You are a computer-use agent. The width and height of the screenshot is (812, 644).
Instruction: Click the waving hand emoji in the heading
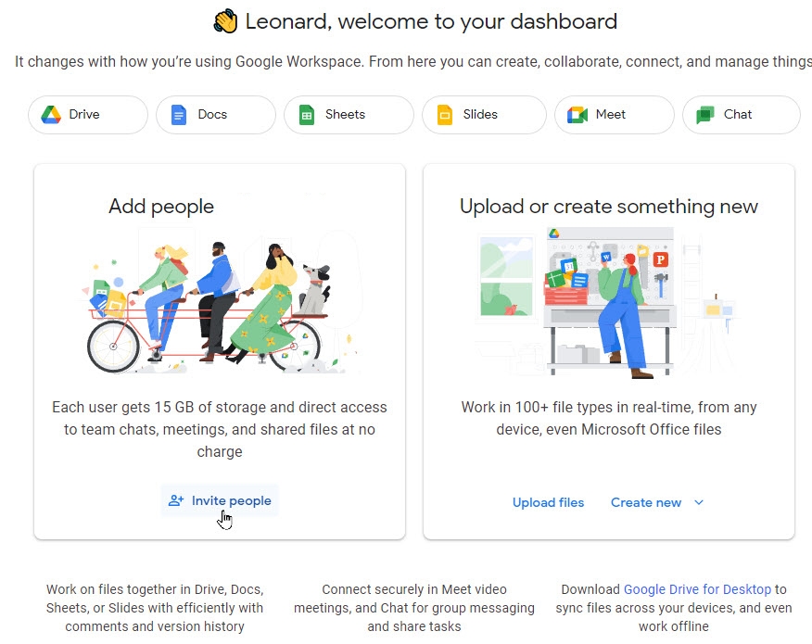[x=225, y=20]
